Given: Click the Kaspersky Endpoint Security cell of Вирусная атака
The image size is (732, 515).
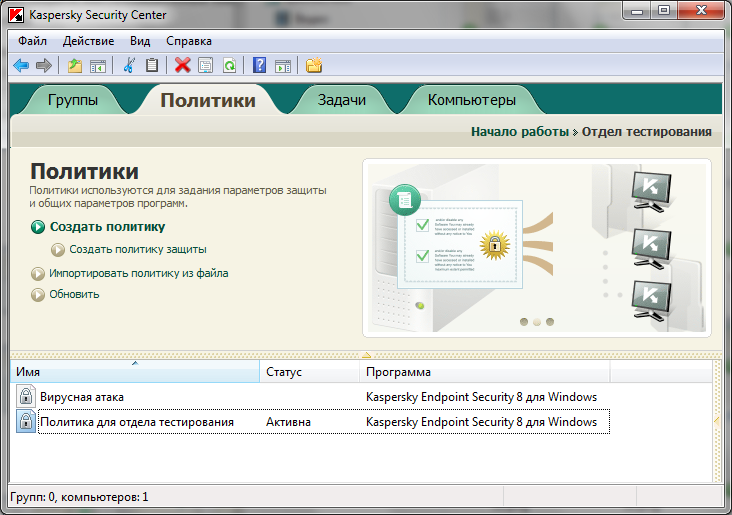Looking at the screenshot, I should coord(481,397).
